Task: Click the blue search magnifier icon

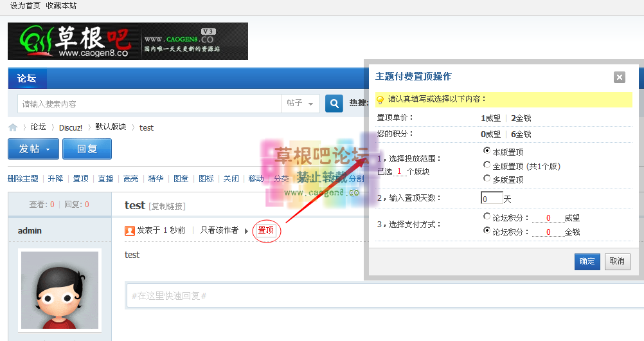Action: [x=334, y=104]
